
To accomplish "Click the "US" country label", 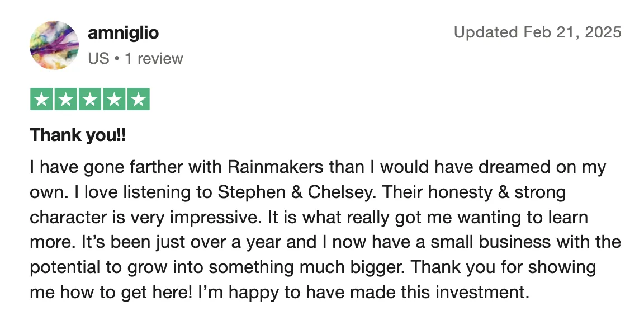I will tap(98, 58).
